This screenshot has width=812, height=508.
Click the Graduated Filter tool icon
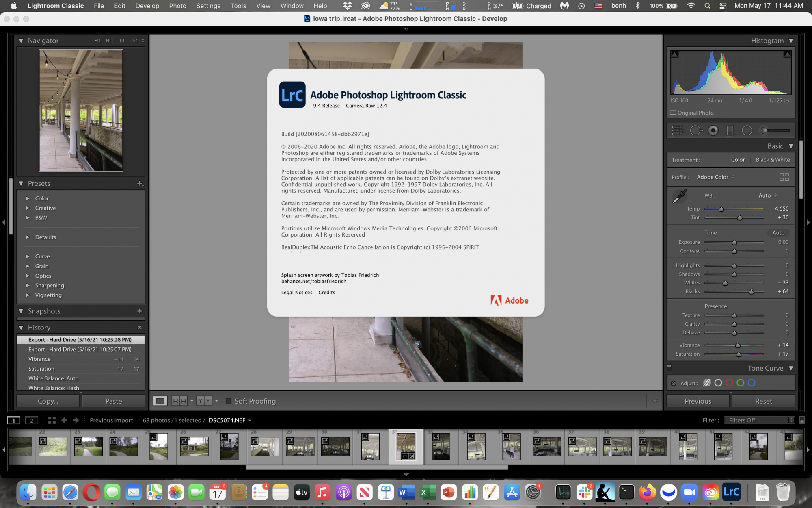click(x=730, y=130)
